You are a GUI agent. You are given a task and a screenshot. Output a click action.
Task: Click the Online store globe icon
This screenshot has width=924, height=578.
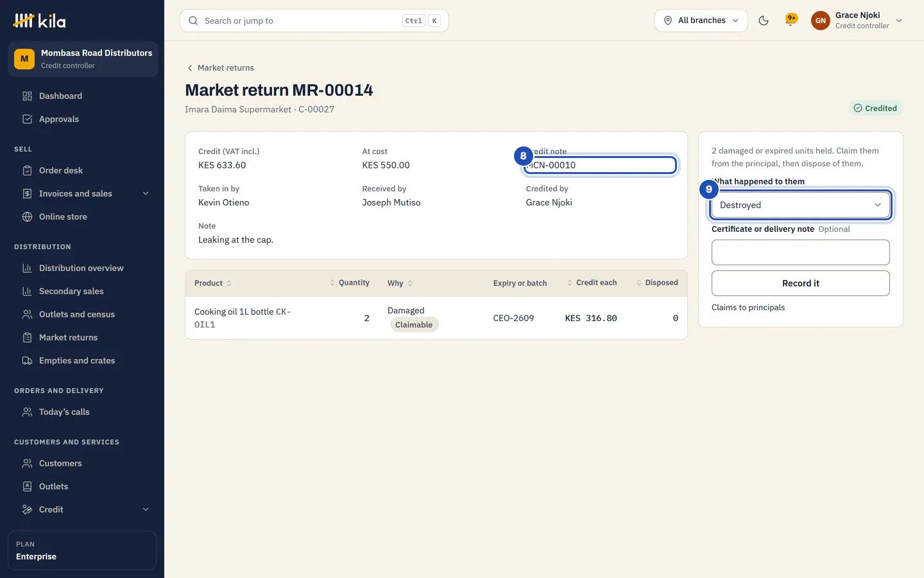pos(27,217)
